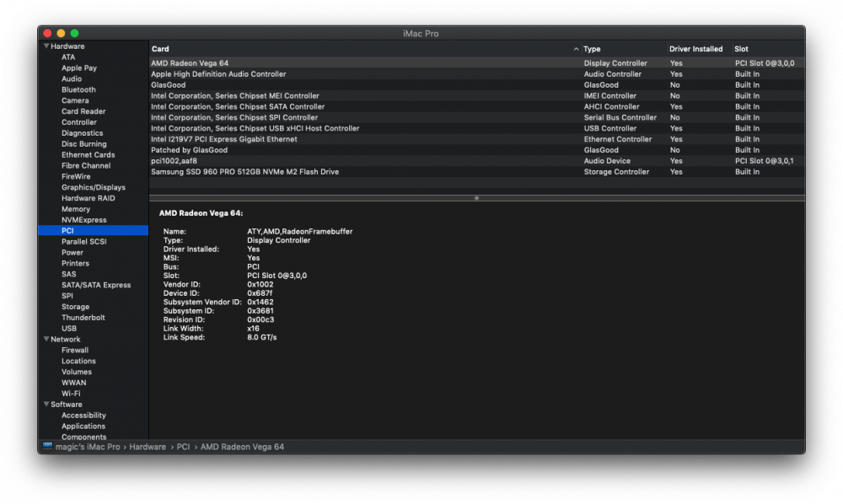Open the Audio sidebar item

tap(72, 78)
